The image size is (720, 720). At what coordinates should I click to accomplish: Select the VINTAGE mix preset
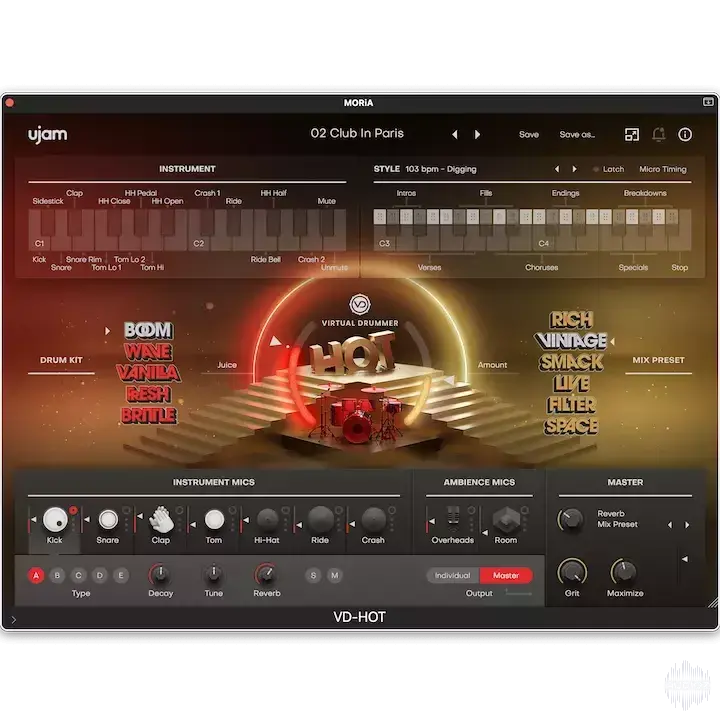[x=571, y=341]
